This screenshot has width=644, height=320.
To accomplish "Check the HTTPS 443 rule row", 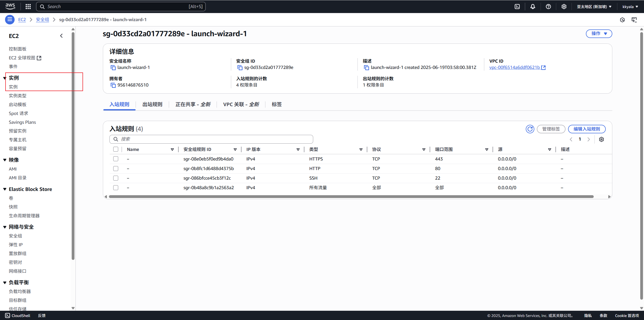I will 116,159.
